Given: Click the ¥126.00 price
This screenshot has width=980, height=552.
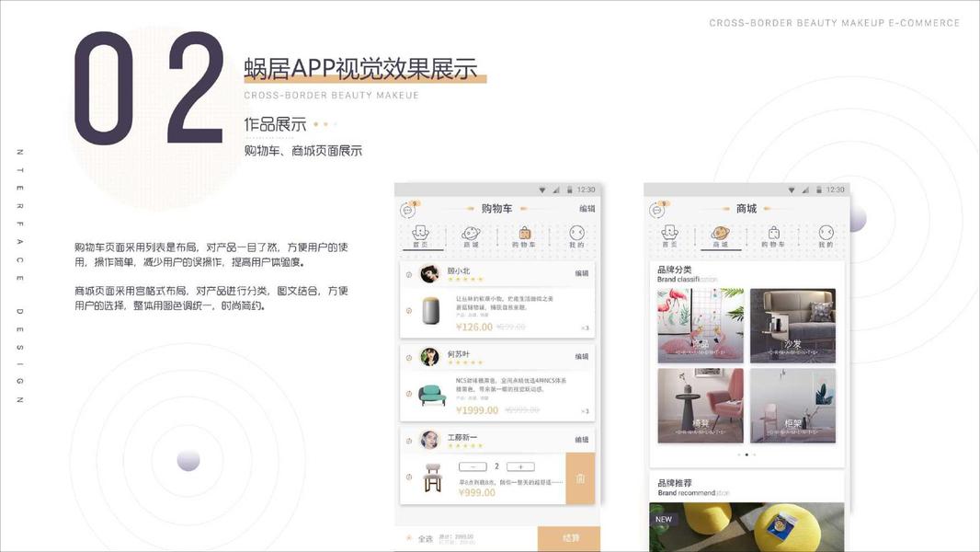Looking at the screenshot, I should (x=474, y=327).
